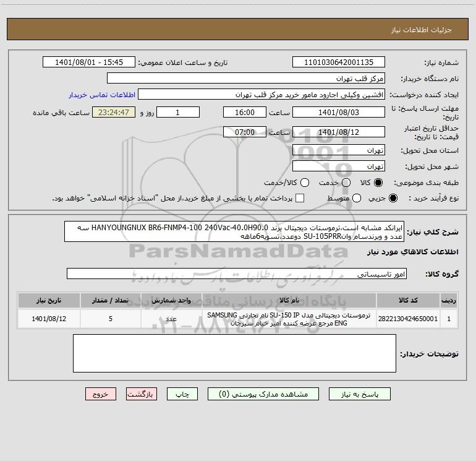Click the response deadline date 1401/08/03
Image resolution: width=476 pixels, height=461 pixels.
coord(339,112)
